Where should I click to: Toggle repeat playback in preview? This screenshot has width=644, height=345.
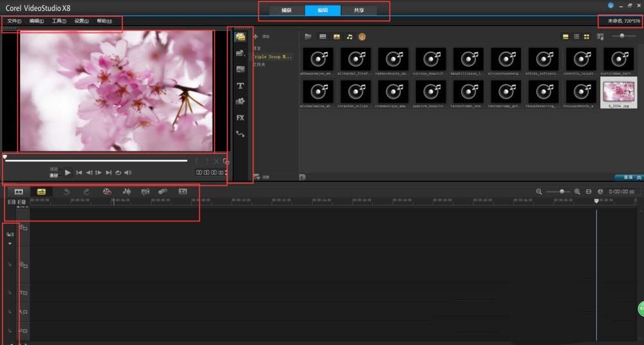pyautogui.click(x=118, y=172)
